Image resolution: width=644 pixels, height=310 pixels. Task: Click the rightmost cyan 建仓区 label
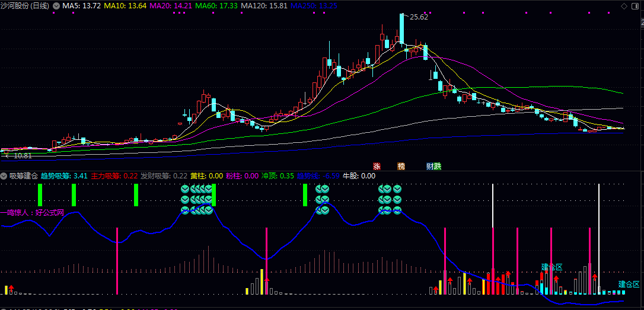tap(629, 285)
